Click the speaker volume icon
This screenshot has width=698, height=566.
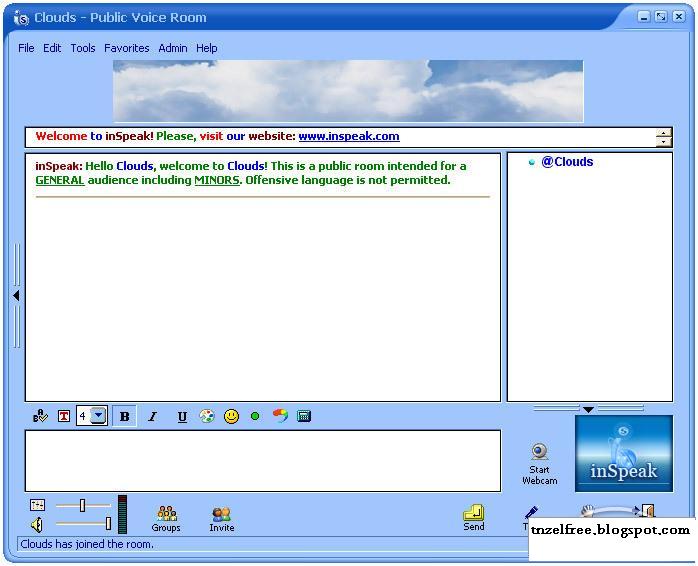coord(37,525)
